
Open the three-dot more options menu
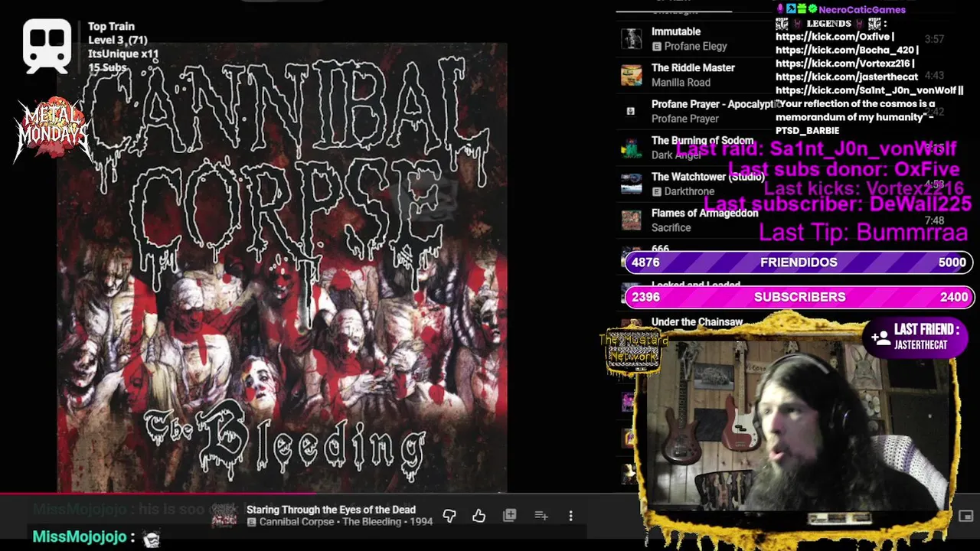click(570, 517)
